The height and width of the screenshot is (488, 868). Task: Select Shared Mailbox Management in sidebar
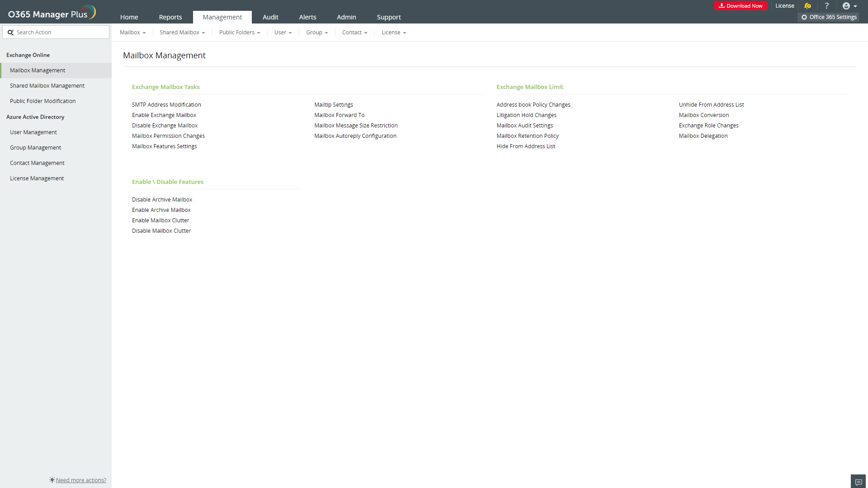tap(47, 86)
